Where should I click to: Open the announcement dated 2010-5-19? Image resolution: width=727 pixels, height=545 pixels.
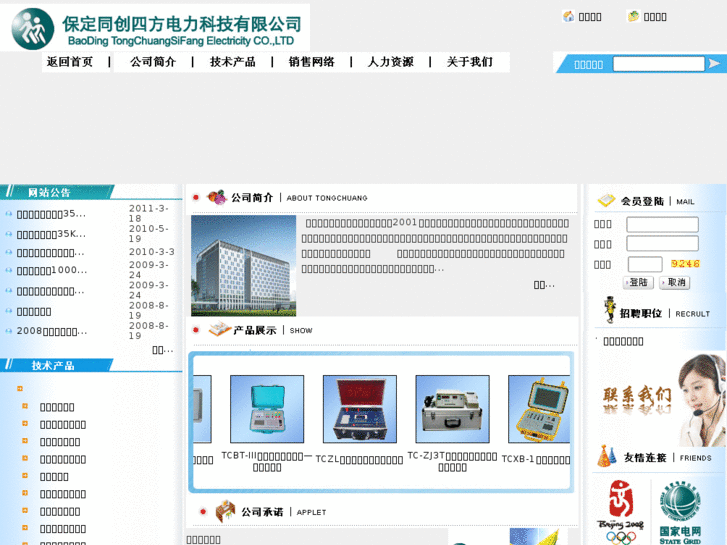(x=51, y=234)
